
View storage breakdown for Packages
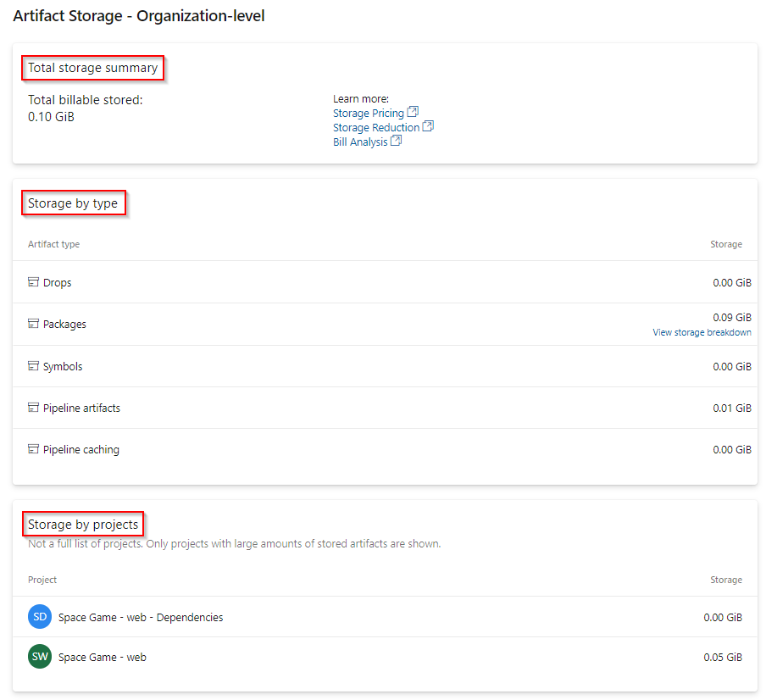[702, 331]
